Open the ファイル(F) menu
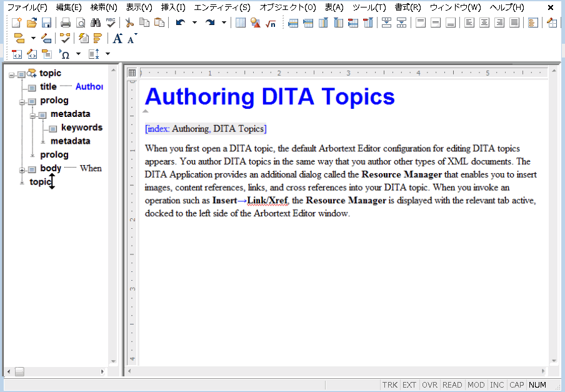 pyautogui.click(x=27, y=8)
